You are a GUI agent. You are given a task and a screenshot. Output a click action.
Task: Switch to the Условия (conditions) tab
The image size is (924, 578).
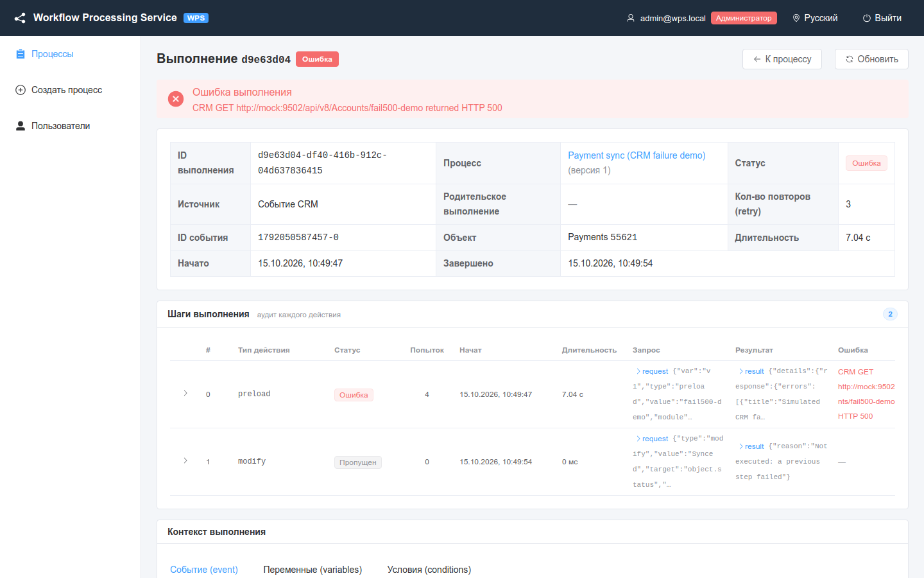[x=429, y=570]
